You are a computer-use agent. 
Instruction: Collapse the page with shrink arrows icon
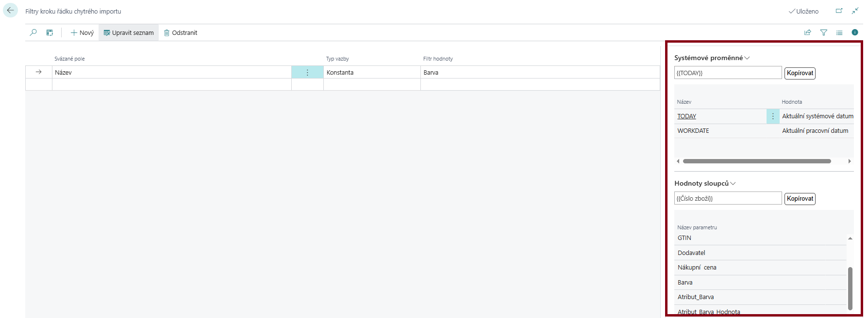pos(855,11)
